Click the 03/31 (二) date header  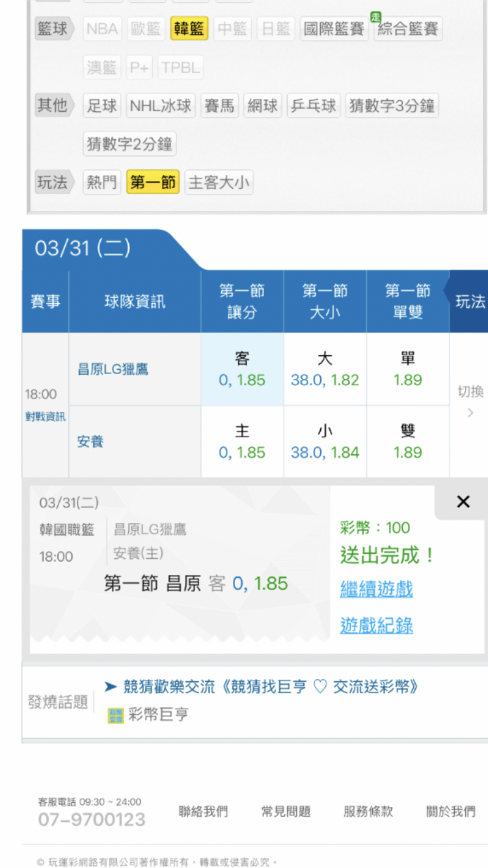click(83, 248)
